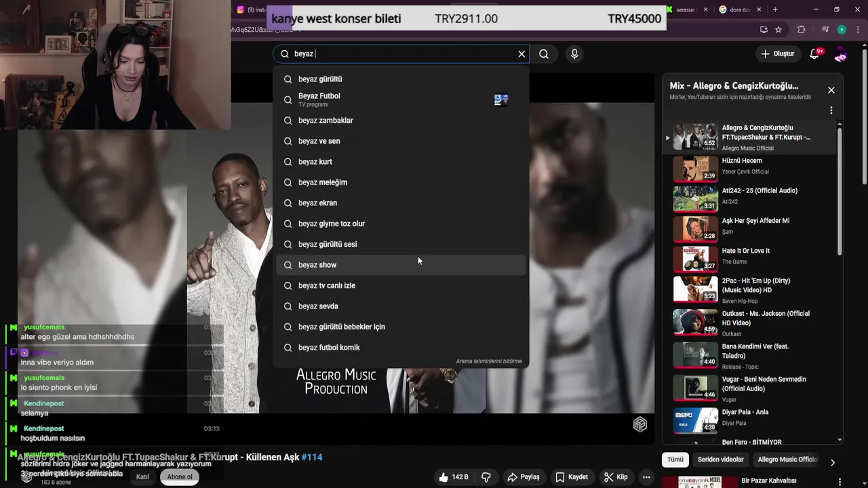Select the highlighted beyaz show suggestion
Image resolution: width=868 pixels, height=488 pixels.
pyautogui.click(x=401, y=265)
